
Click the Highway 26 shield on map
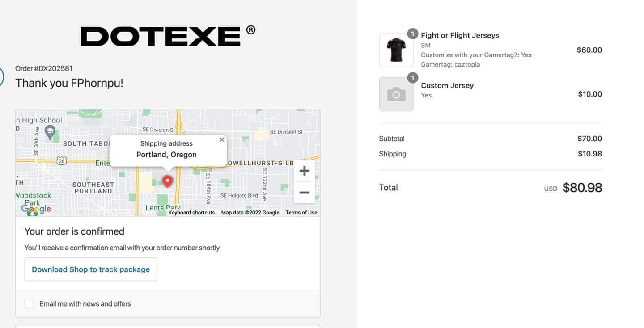click(62, 160)
